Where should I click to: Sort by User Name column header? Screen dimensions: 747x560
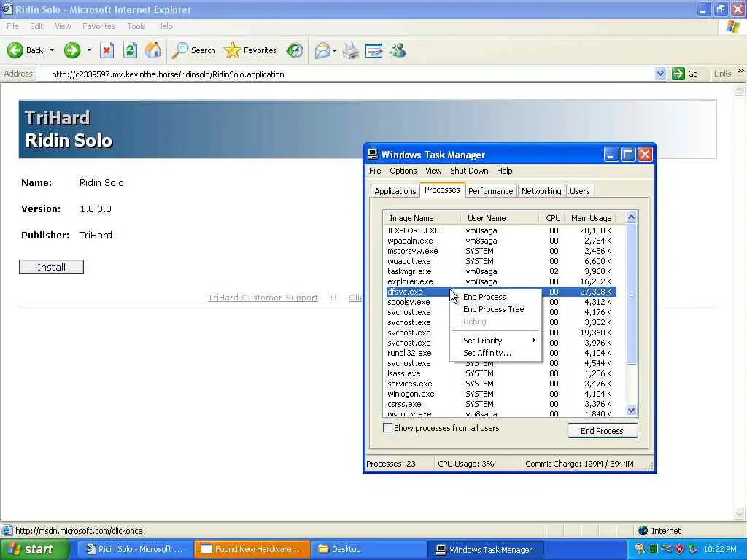point(499,217)
